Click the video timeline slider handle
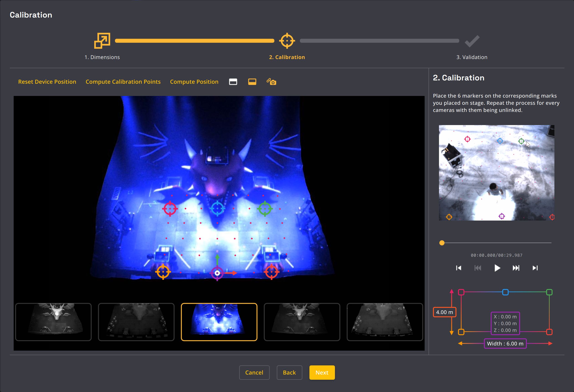The width and height of the screenshot is (574, 392). pyautogui.click(x=442, y=243)
